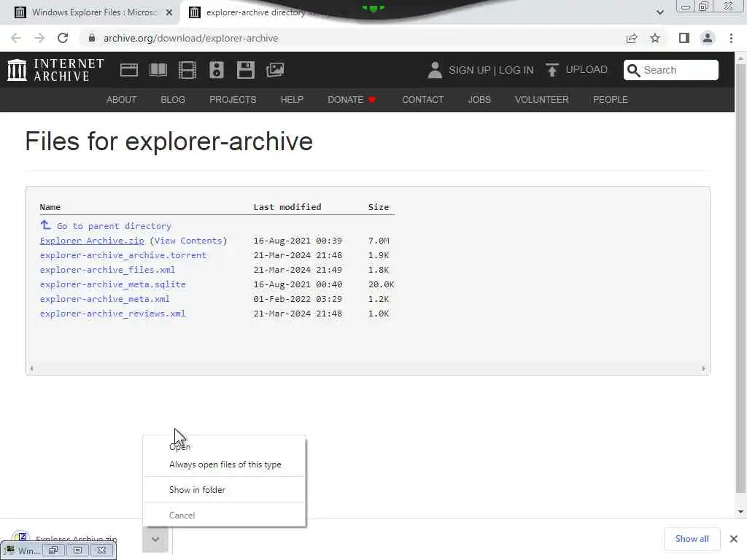Viewport: 747px width, 560px height.
Task: Click the magnifier icon in the search box
Action: 634,71
